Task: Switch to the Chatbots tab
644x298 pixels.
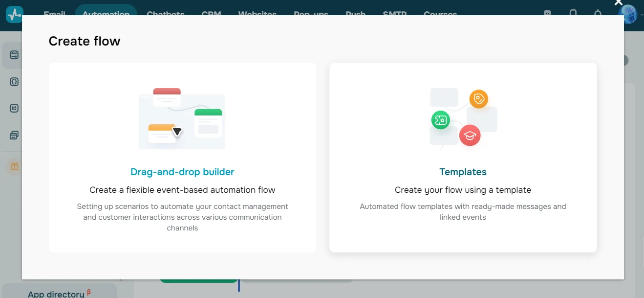Action: [166, 14]
